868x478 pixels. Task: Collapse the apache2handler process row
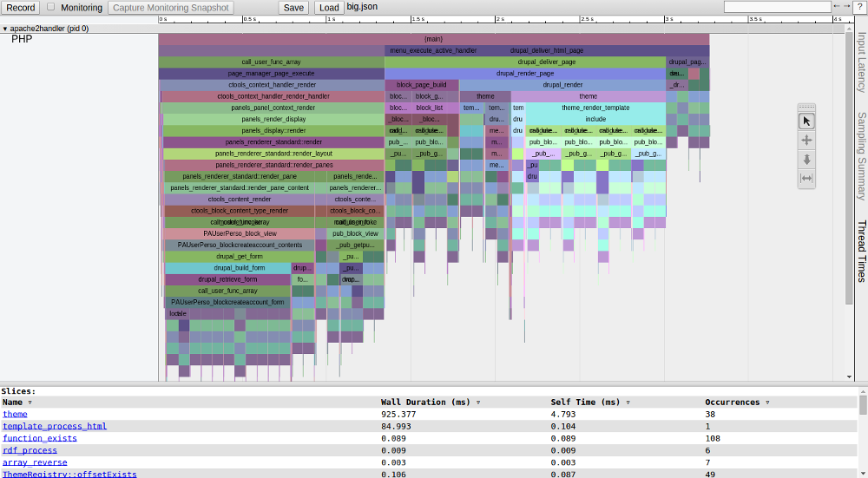click(x=5, y=29)
